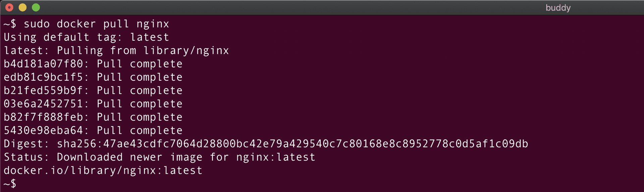
Task: Click the library/nginx text in the pulling line
Action: (x=186, y=51)
